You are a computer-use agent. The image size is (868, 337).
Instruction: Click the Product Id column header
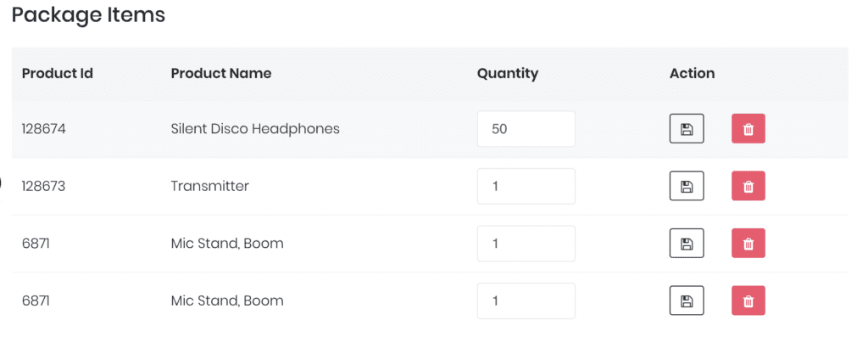[58, 73]
